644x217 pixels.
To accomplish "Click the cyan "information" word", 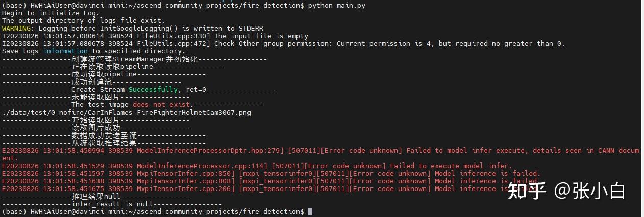I will click(65, 51).
